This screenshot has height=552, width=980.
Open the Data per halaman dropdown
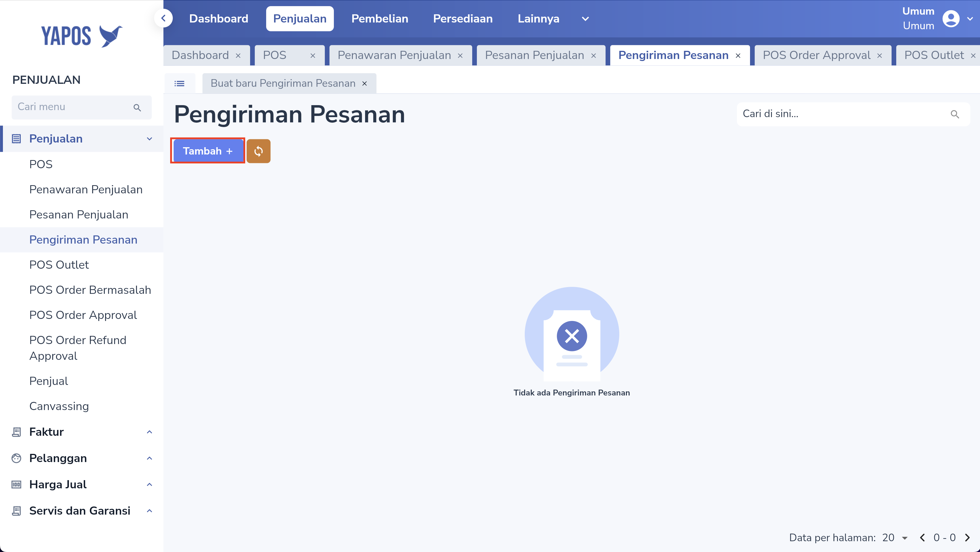895,537
